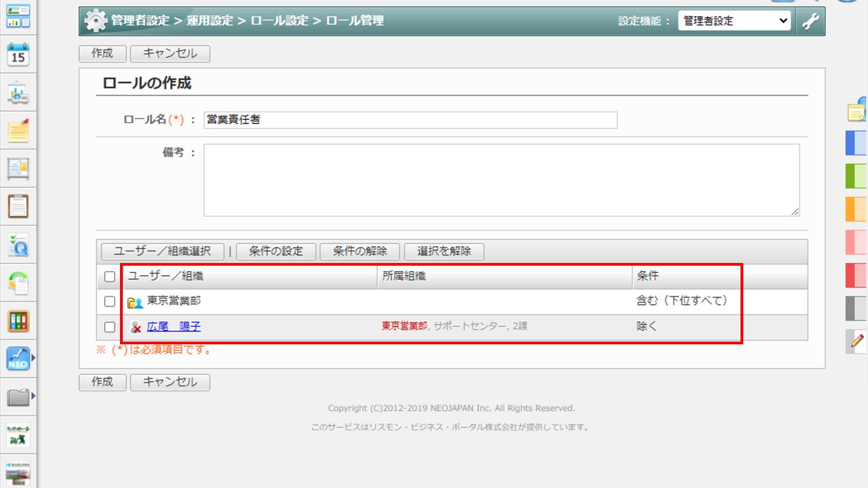868x488 pixels.
Task: Open the calendar icon in sidebar
Action: click(x=18, y=55)
